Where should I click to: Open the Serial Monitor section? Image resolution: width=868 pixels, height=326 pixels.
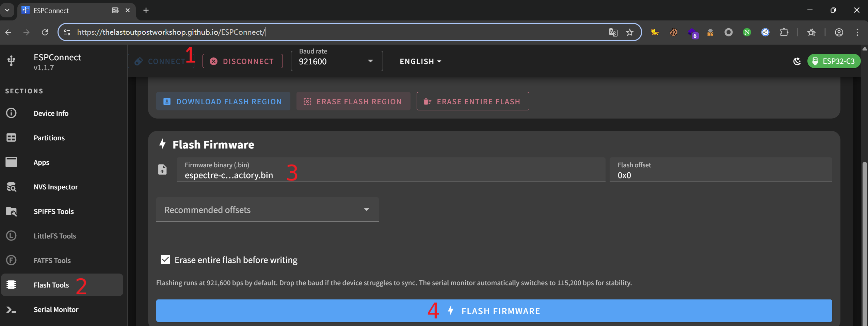(62, 309)
